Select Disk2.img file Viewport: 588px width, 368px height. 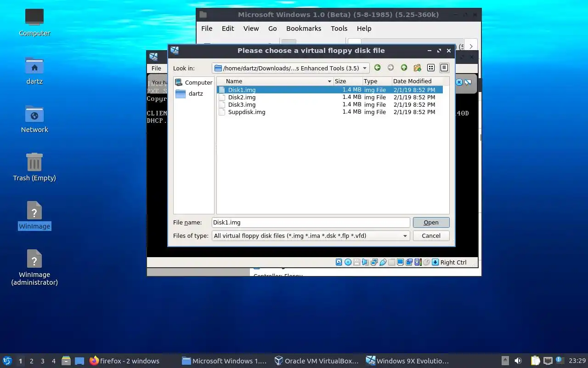click(x=329, y=97)
